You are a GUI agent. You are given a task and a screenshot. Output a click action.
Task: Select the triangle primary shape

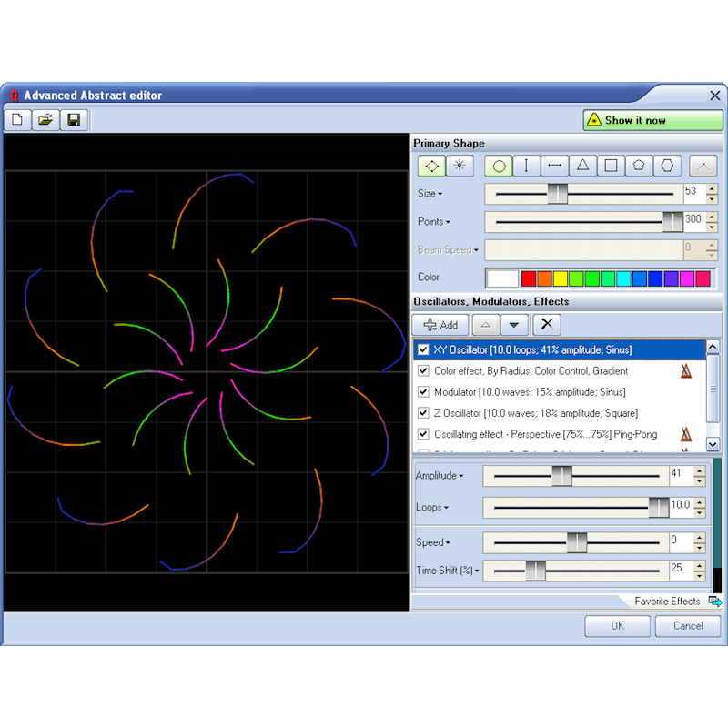tap(582, 166)
